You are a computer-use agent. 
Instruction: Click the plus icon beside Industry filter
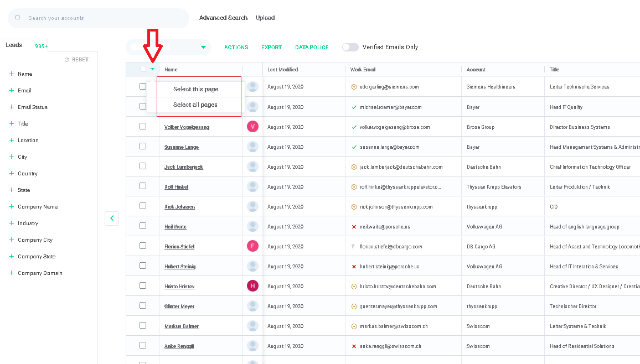(11, 223)
